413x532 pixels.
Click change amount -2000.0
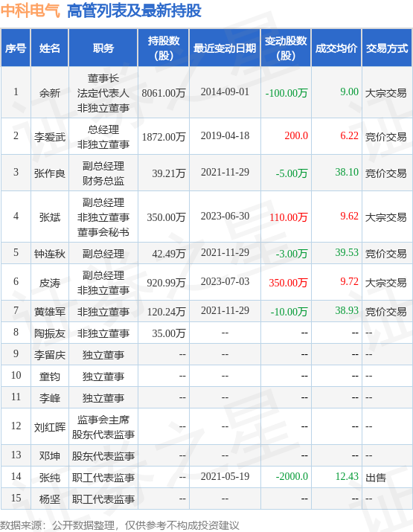pyautogui.click(x=292, y=476)
